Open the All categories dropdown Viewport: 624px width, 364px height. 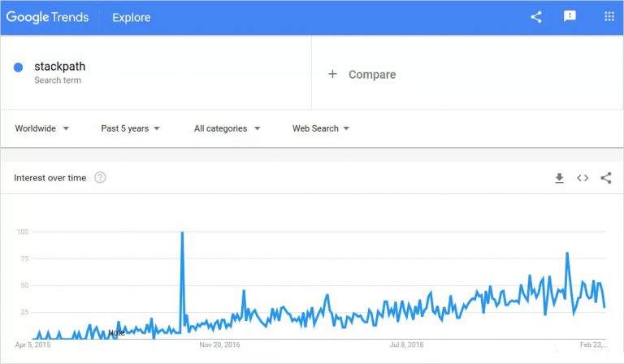tap(227, 128)
